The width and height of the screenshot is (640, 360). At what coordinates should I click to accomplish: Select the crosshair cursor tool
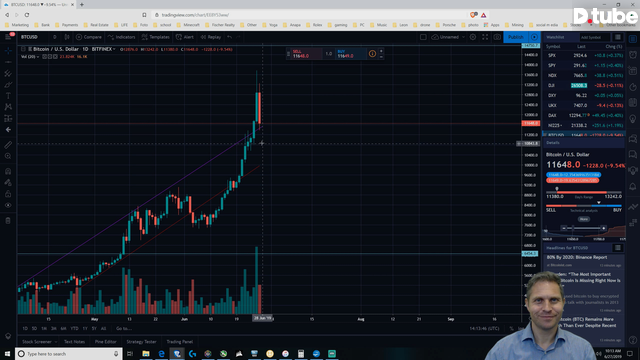click(8, 51)
